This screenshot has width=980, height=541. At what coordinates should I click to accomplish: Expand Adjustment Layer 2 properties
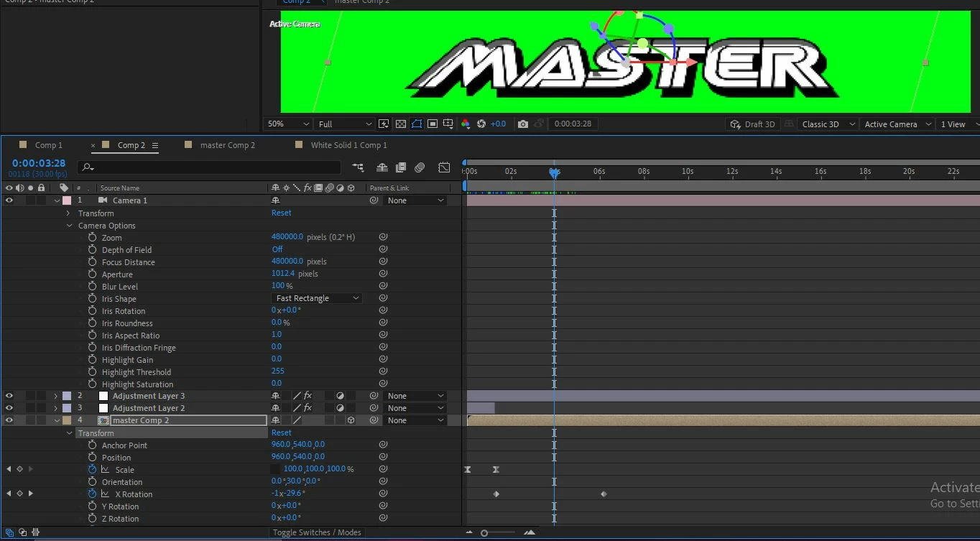pyautogui.click(x=56, y=408)
